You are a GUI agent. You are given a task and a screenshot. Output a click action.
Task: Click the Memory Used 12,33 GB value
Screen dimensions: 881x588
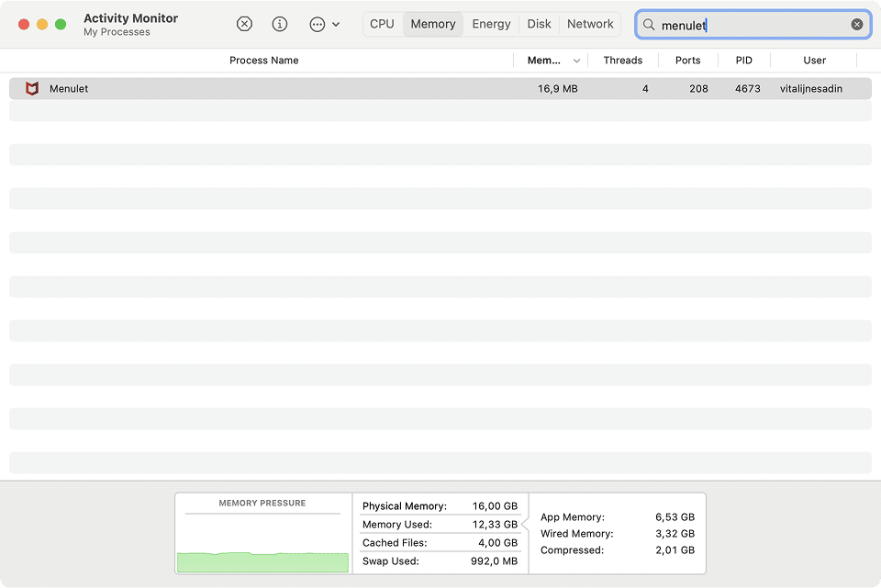(x=495, y=525)
